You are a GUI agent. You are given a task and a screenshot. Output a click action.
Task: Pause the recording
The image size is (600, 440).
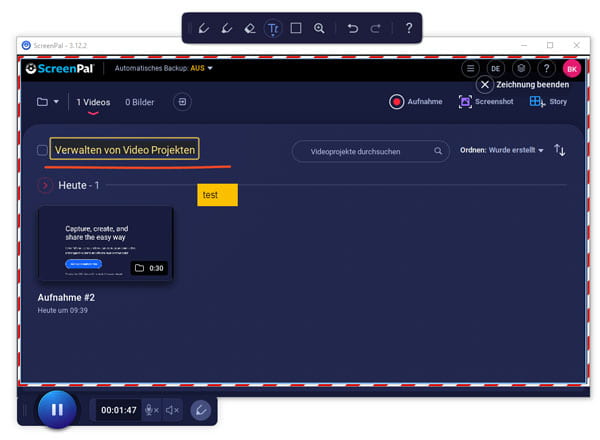coord(57,409)
